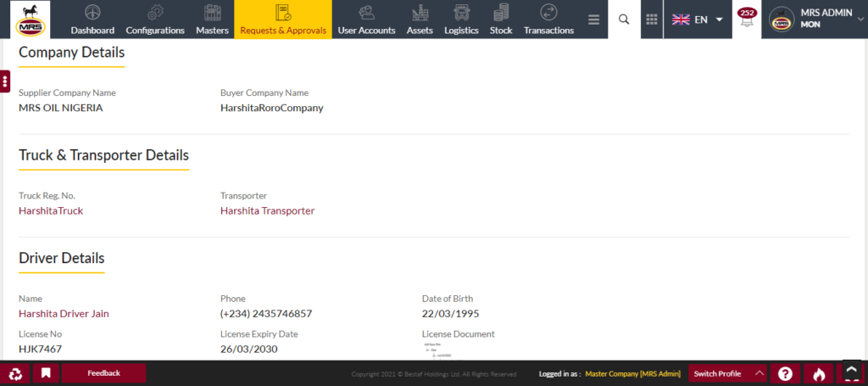This screenshot has height=386, width=868.
Task: Open the apps grid icon
Action: (x=652, y=20)
